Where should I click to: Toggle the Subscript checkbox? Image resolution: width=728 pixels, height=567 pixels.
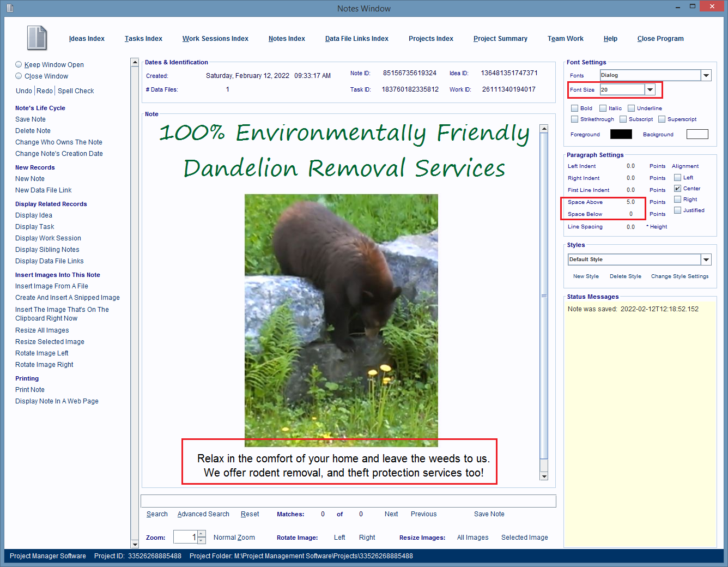[x=623, y=119]
